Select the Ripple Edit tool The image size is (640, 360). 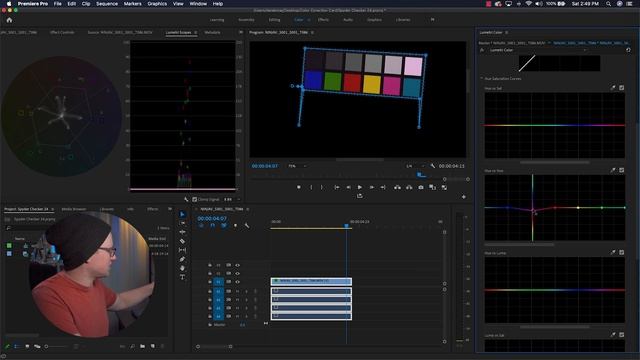[182, 232]
